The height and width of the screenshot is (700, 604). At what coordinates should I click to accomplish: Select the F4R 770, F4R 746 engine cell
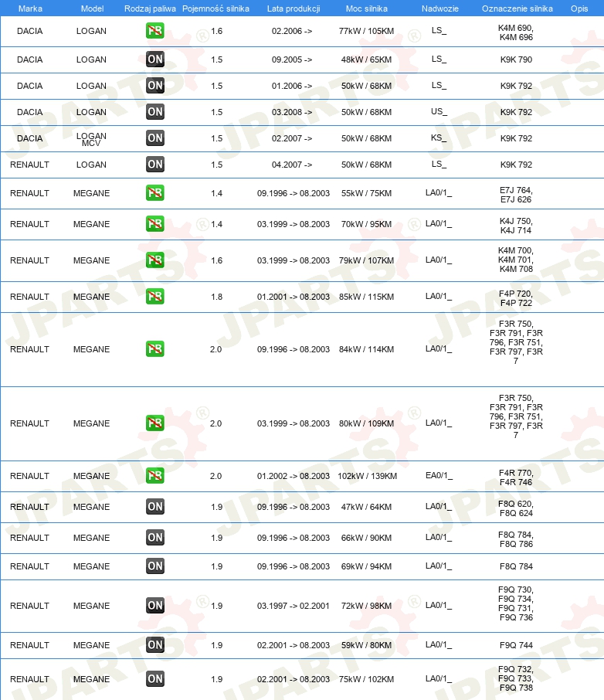[516, 477]
